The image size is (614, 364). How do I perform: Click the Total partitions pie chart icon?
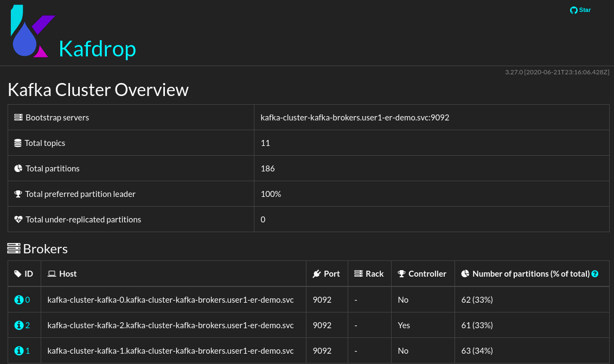[18, 169]
